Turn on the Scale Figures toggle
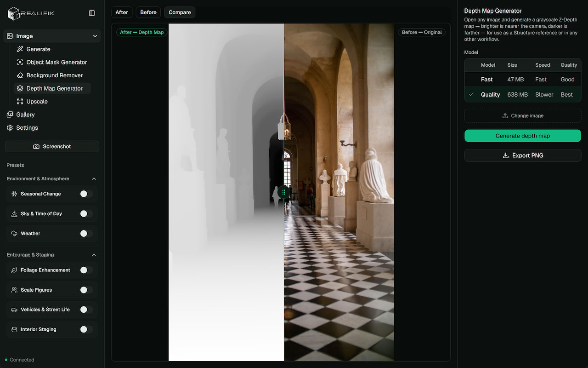588x368 pixels. (86, 290)
